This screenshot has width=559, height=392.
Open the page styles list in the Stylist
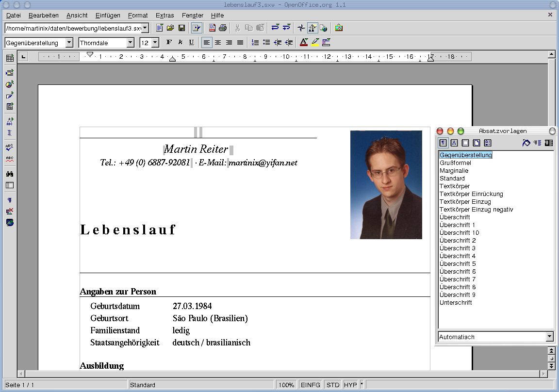477,143
